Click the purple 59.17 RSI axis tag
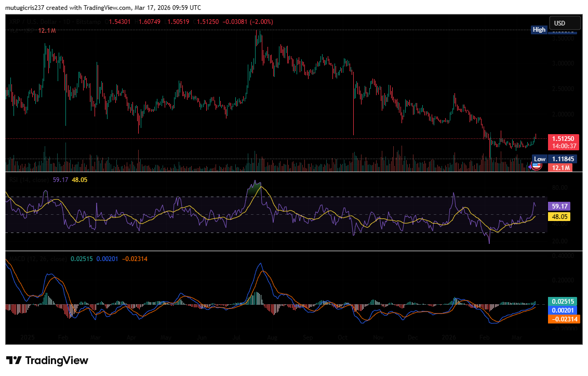This screenshot has width=588, height=376. [559, 206]
